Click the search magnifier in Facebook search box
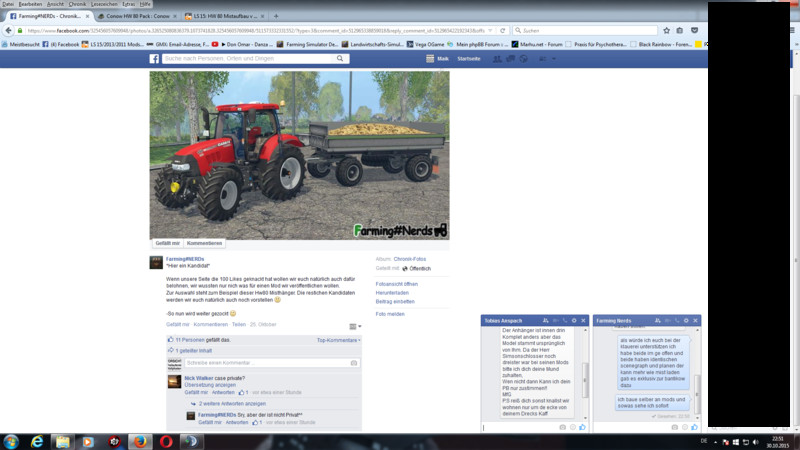 (x=340, y=59)
